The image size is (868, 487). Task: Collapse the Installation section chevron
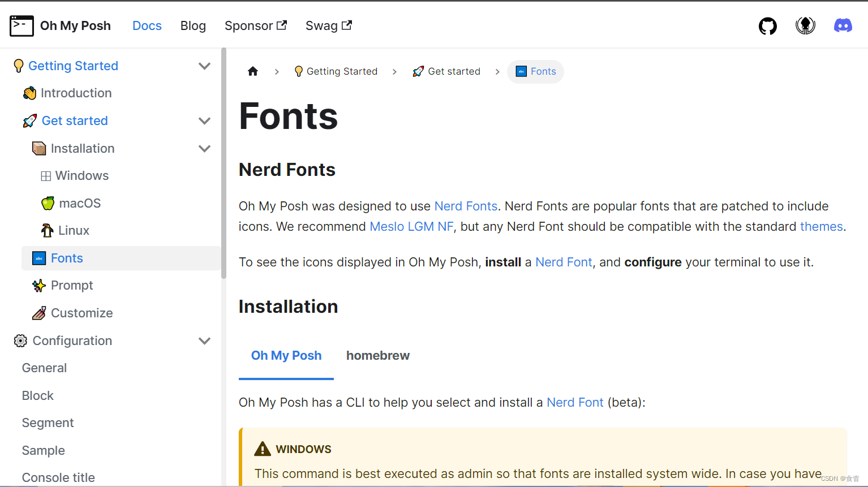[x=205, y=149]
